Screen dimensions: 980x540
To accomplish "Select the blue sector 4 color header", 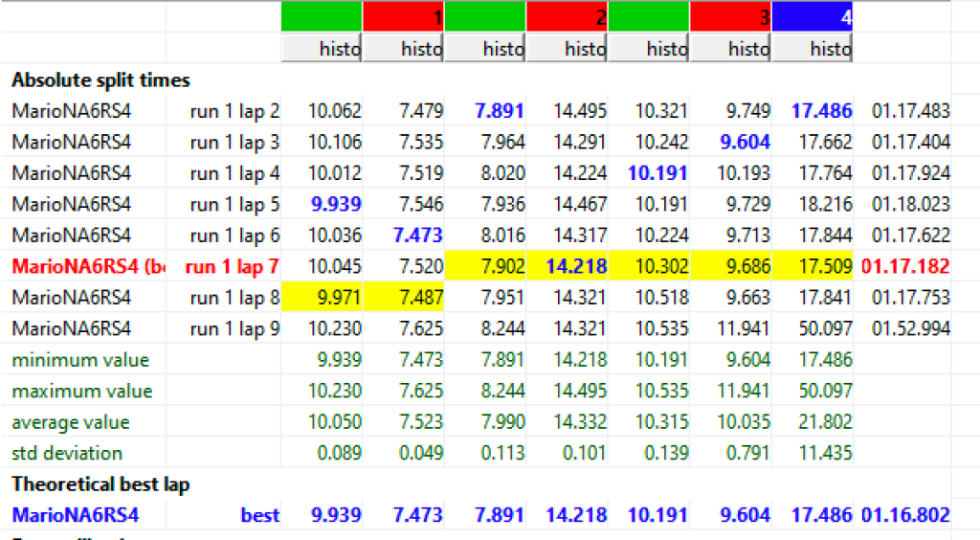I will (812, 16).
